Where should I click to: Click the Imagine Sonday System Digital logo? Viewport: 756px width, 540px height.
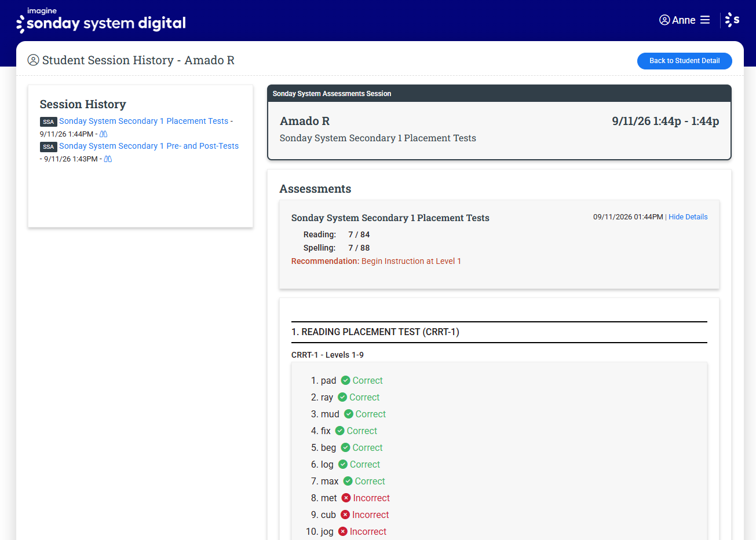101,20
